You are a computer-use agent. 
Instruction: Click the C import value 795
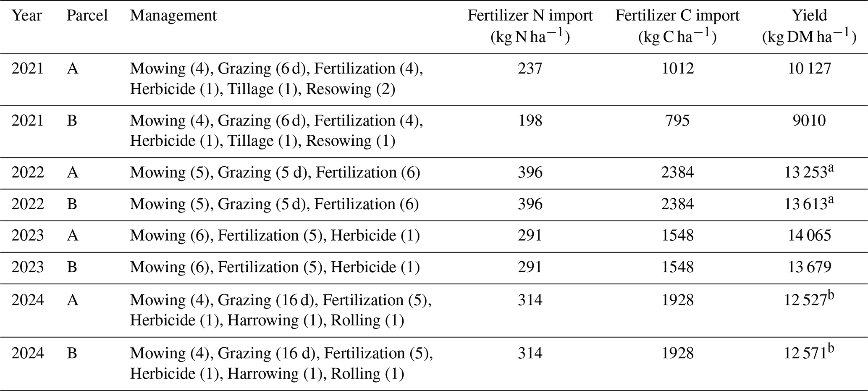(677, 121)
